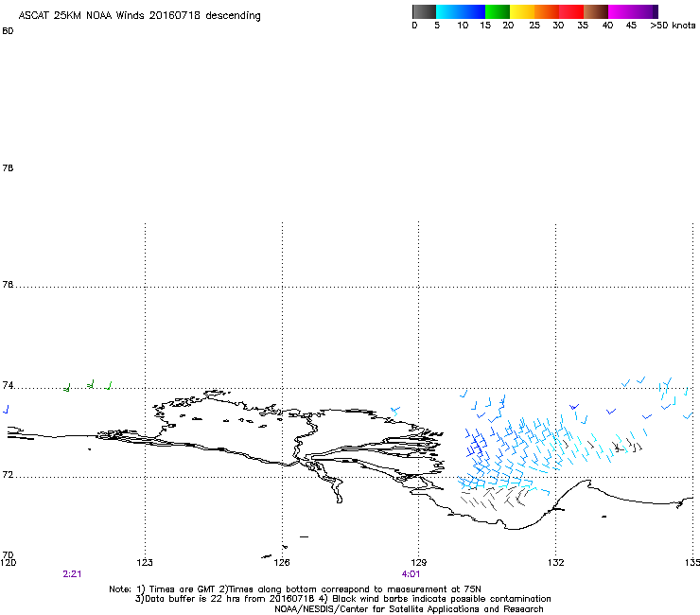Select the yellow 20-25 knots legend segment
This screenshot has height=615, width=700.
[x=522, y=11]
